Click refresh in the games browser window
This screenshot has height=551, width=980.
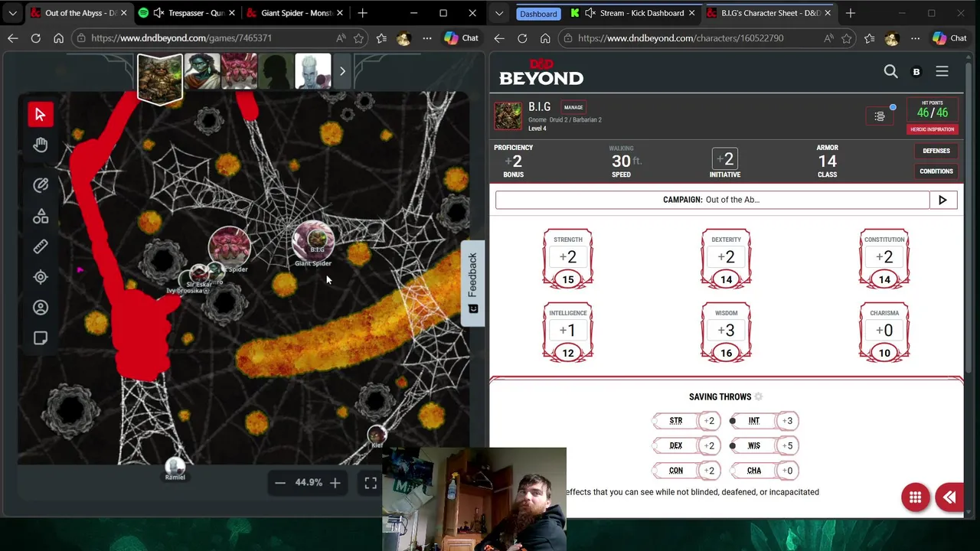[35, 38]
